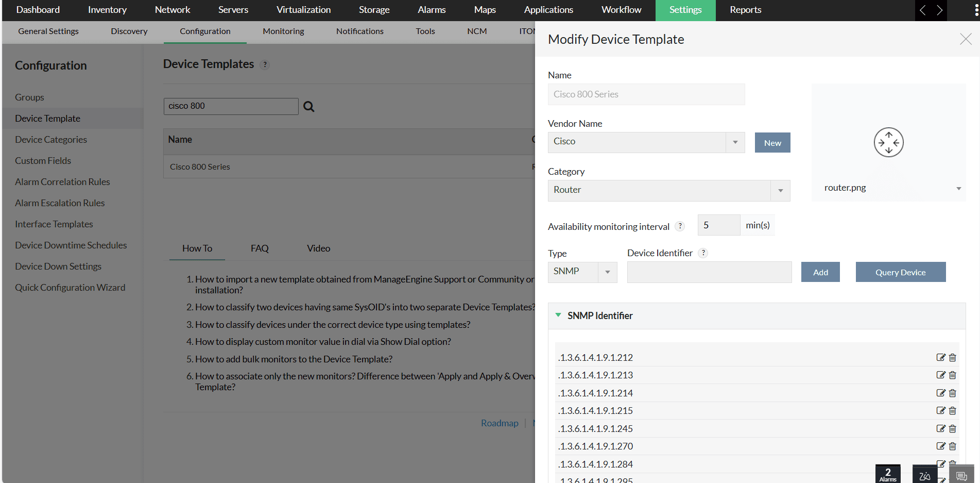Open the Zia assistant
The width and height of the screenshot is (980, 483).
point(925,474)
